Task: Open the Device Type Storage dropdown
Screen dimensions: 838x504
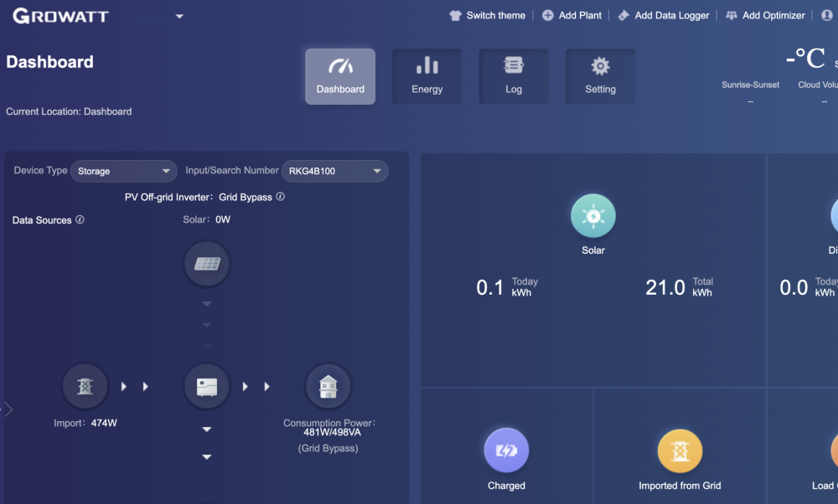Action: tap(123, 171)
